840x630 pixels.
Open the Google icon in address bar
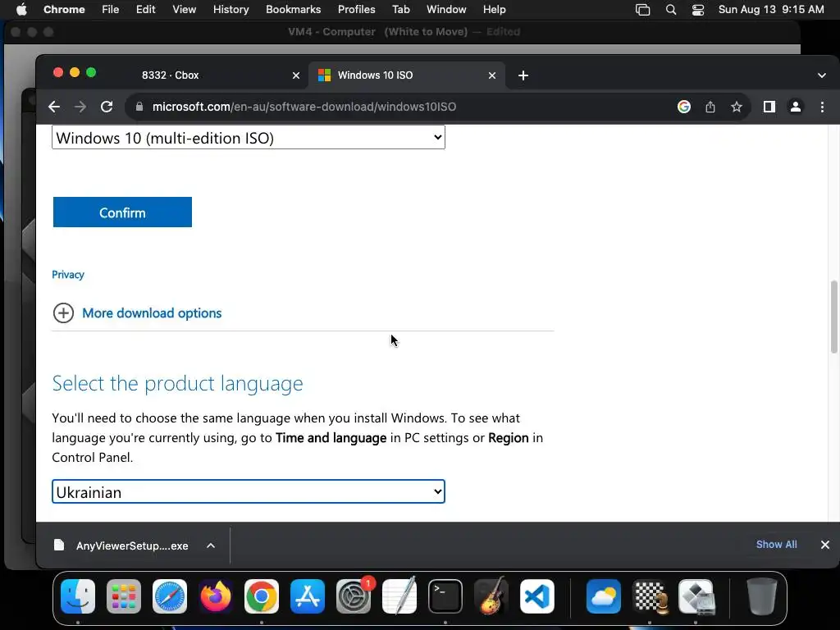tap(683, 107)
